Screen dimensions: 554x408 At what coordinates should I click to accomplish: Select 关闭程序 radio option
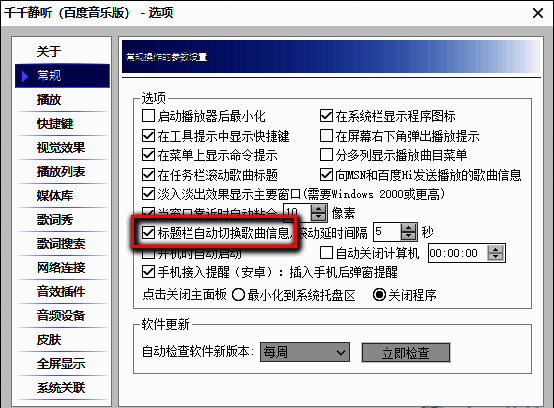click(379, 295)
